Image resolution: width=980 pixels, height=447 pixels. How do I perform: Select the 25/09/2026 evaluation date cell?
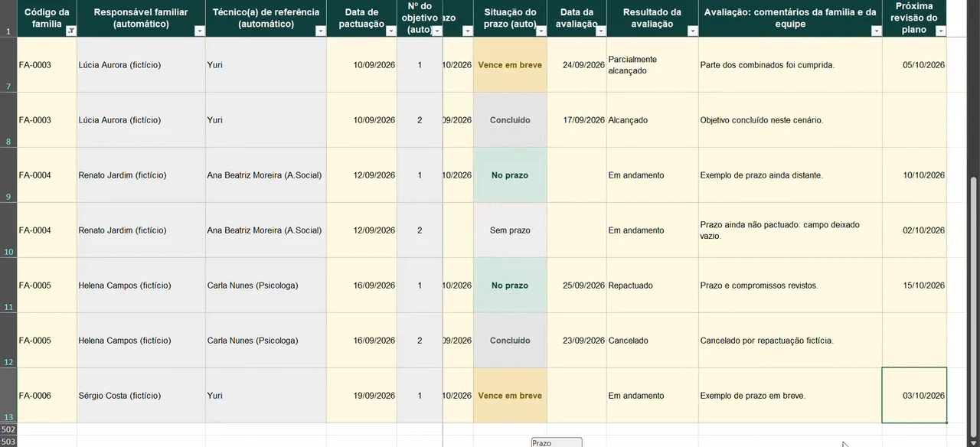coord(577,285)
